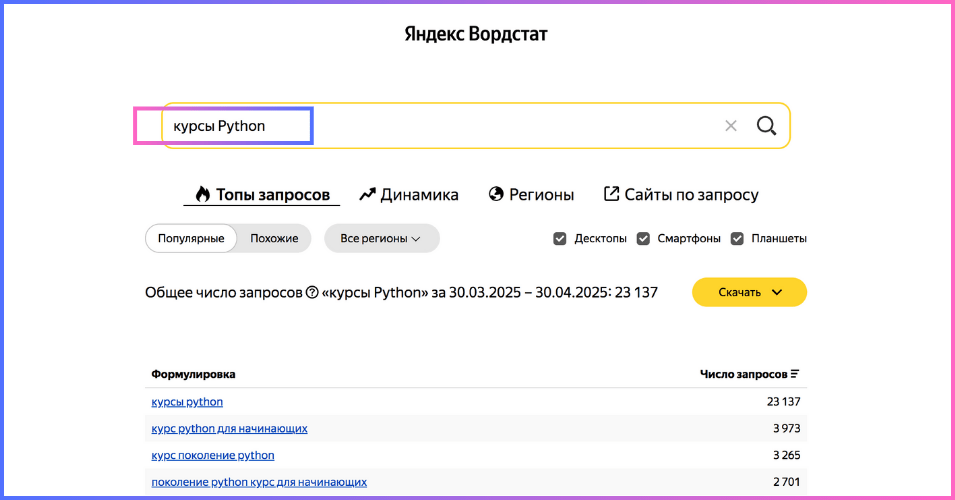Open поколение python курс для начинающих link

(259, 482)
